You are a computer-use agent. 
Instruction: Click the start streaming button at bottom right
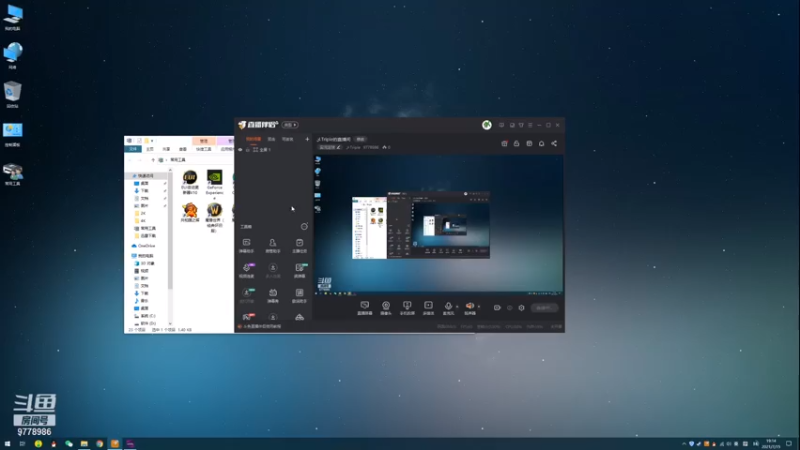click(x=544, y=308)
